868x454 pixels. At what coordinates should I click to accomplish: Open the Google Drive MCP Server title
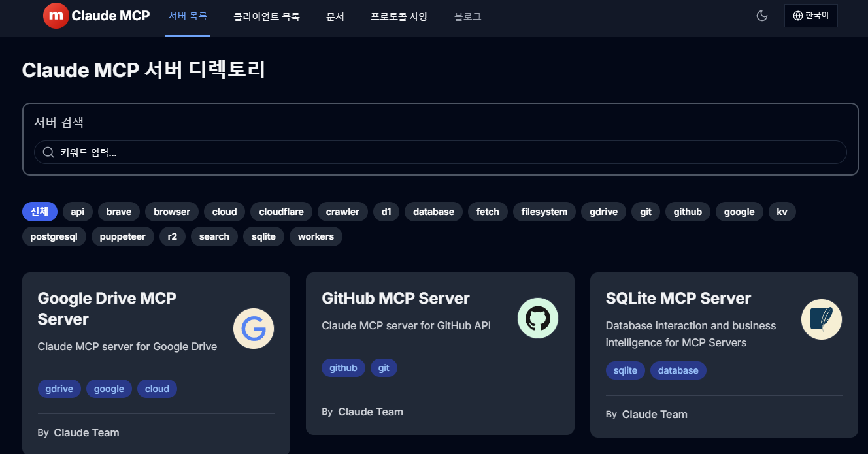click(107, 308)
